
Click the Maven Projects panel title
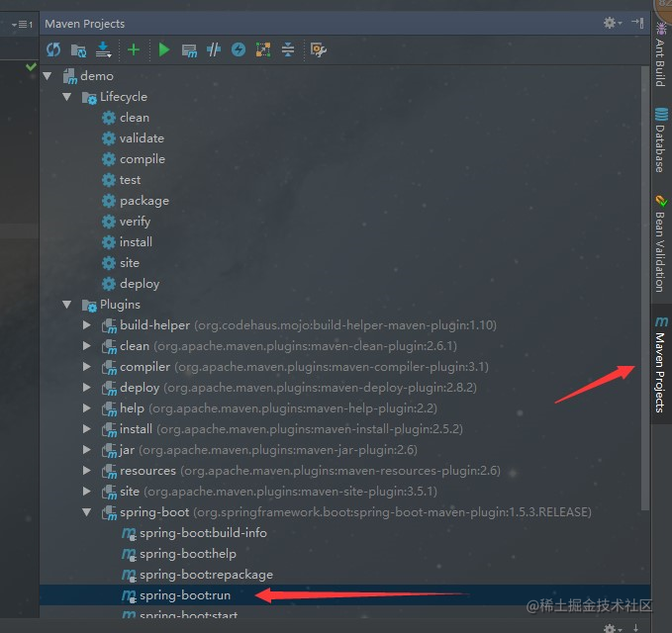pos(84,24)
